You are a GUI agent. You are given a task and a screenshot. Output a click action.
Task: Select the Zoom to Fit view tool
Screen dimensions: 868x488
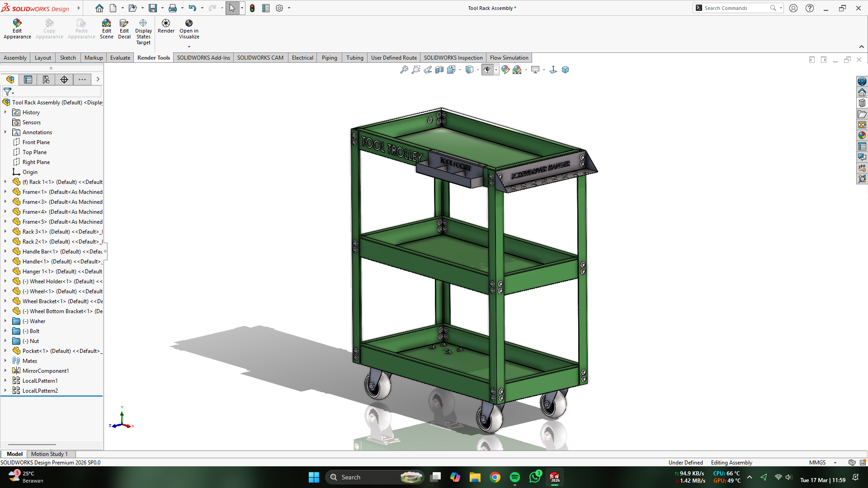(x=404, y=70)
